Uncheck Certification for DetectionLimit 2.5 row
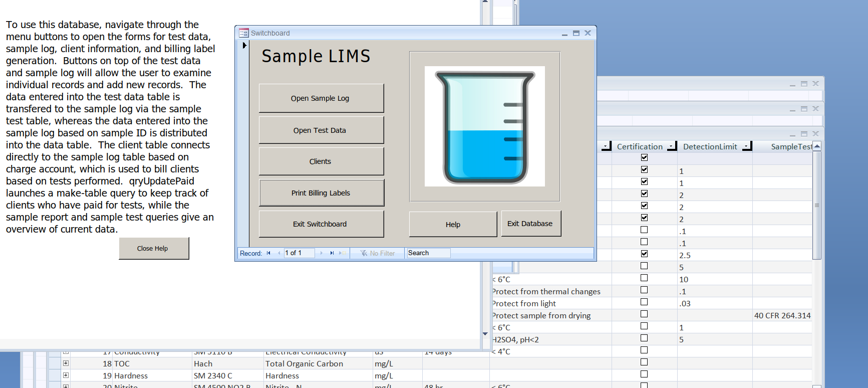The image size is (868, 388). point(644,254)
